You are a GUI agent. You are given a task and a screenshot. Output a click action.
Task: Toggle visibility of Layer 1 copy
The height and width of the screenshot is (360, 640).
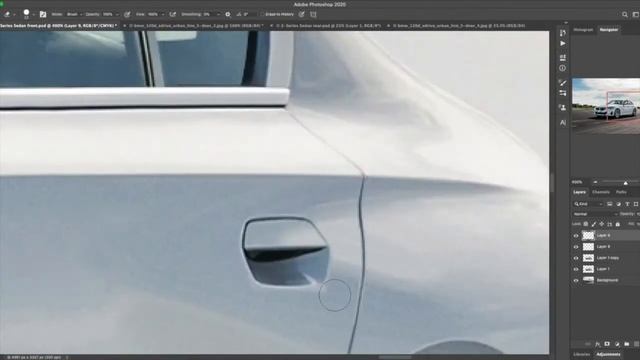click(x=576, y=258)
